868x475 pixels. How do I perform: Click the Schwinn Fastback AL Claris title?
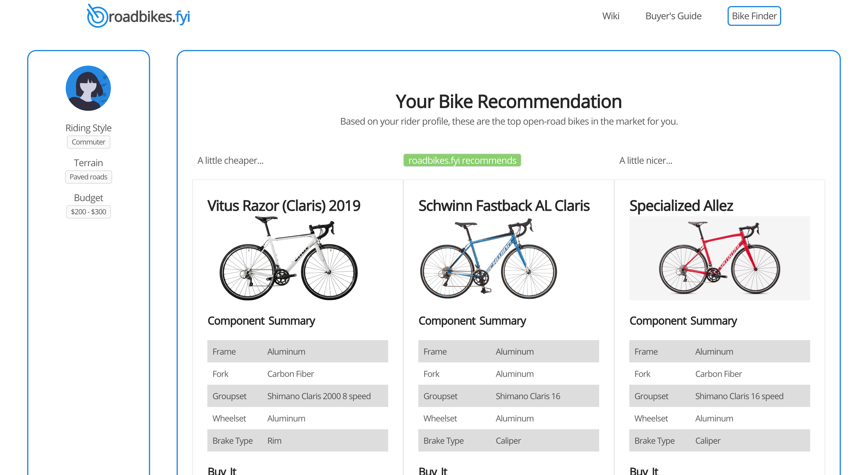[x=504, y=205]
